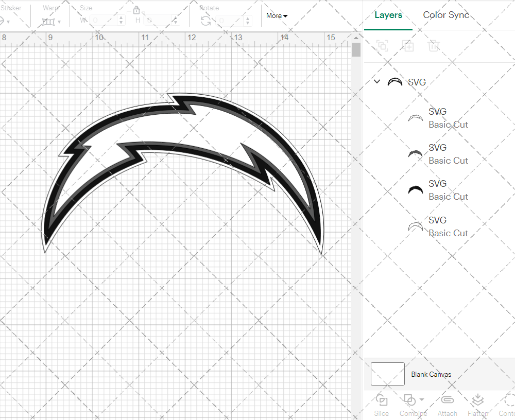This screenshot has height=420, width=515.
Task: Click the canvas scrollbar up arrow
Action: click(356, 38)
